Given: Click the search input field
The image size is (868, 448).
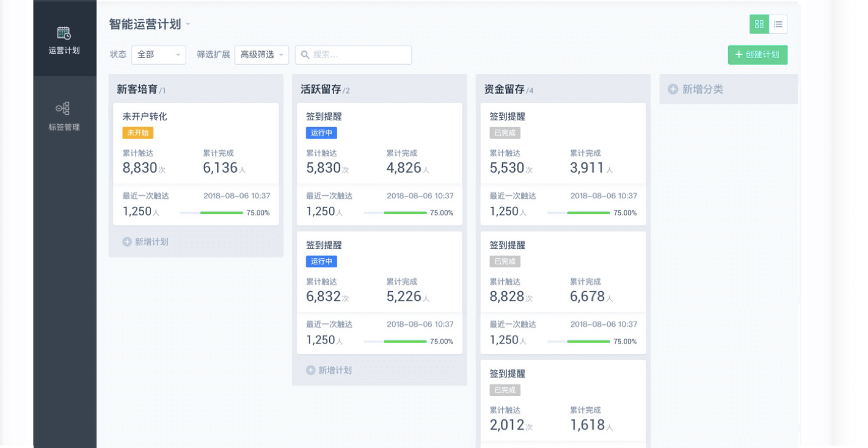Looking at the screenshot, I should click(360, 55).
